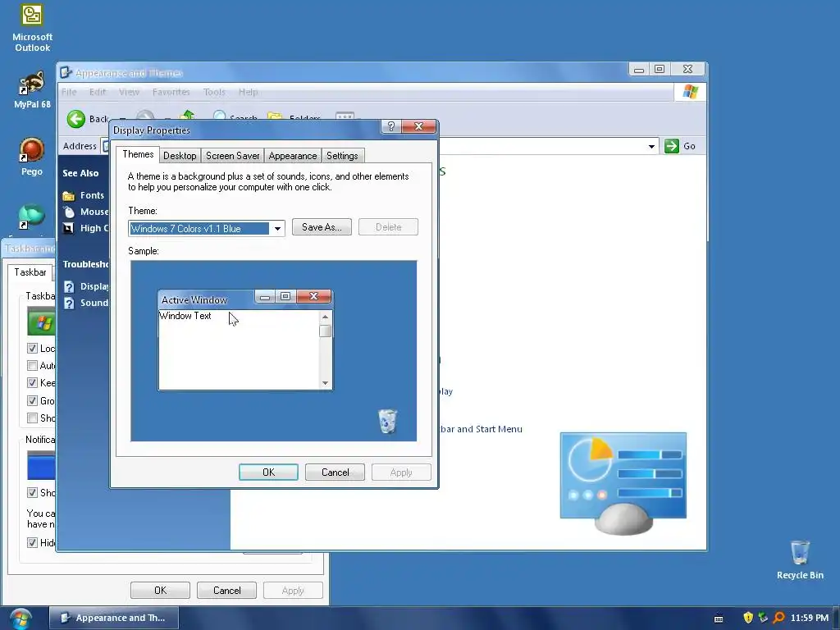Open the Microsoft Outlook desktop icon
The height and width of the screenshot is (630, 840).
(x=32, y=28)
